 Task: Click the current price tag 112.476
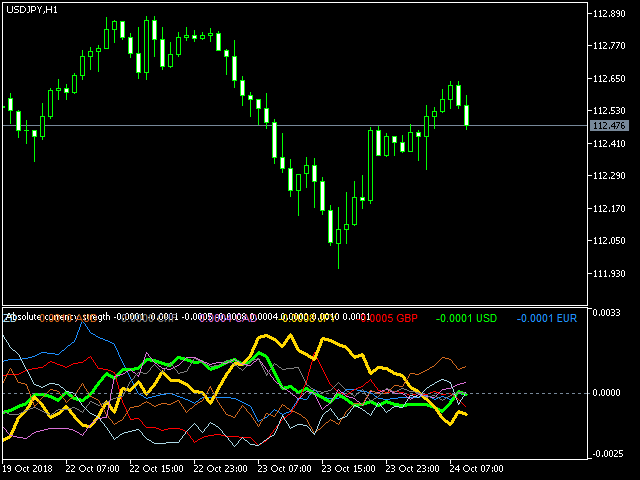click(x=610, y=126)
